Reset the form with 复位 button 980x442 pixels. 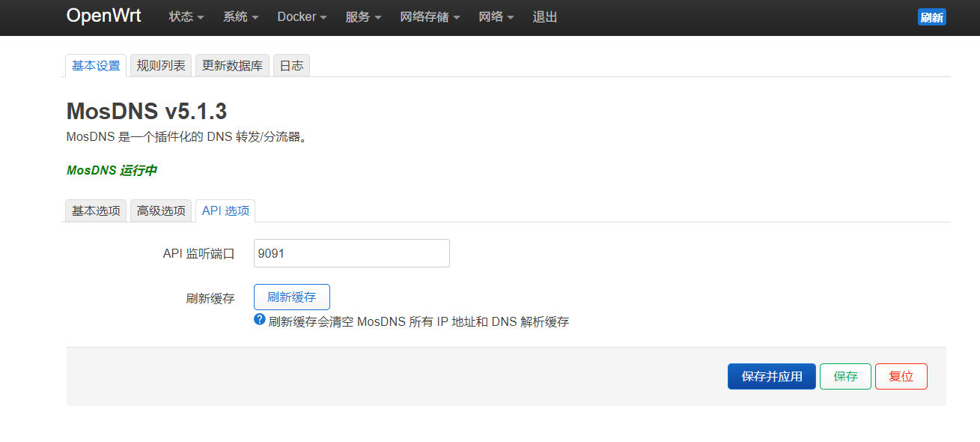[901, 377]
